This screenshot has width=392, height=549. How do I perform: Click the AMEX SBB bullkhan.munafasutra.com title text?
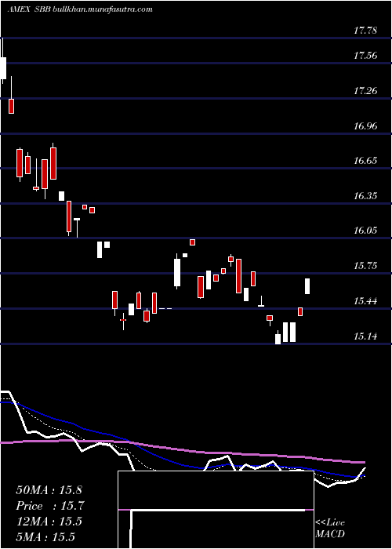point(80,9)
